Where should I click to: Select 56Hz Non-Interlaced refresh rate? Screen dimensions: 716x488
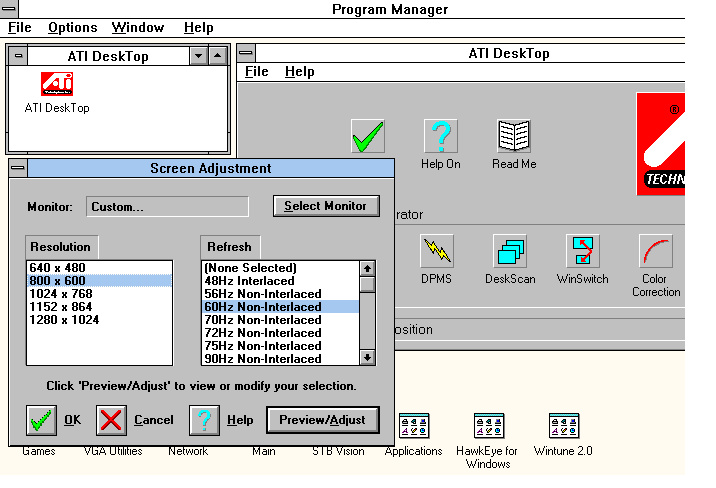[x=280, y=294]
